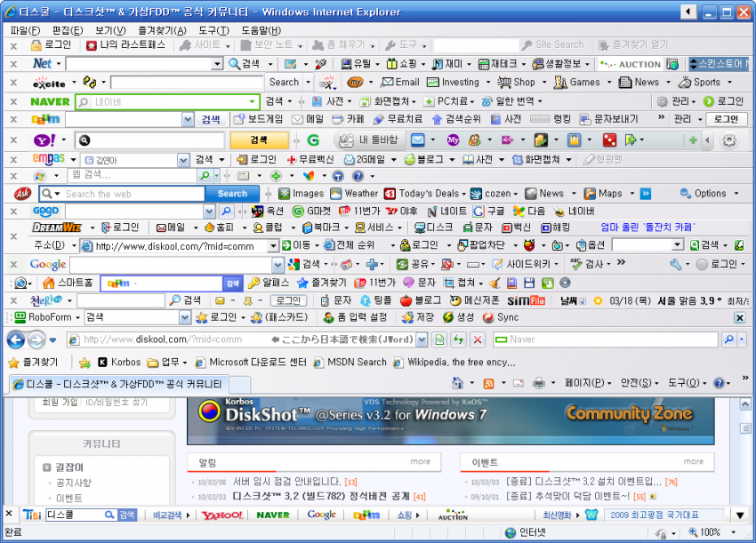Screen dimensions: 756x543
Task: Click the page scrollbar up arrow
Action: 745,404
